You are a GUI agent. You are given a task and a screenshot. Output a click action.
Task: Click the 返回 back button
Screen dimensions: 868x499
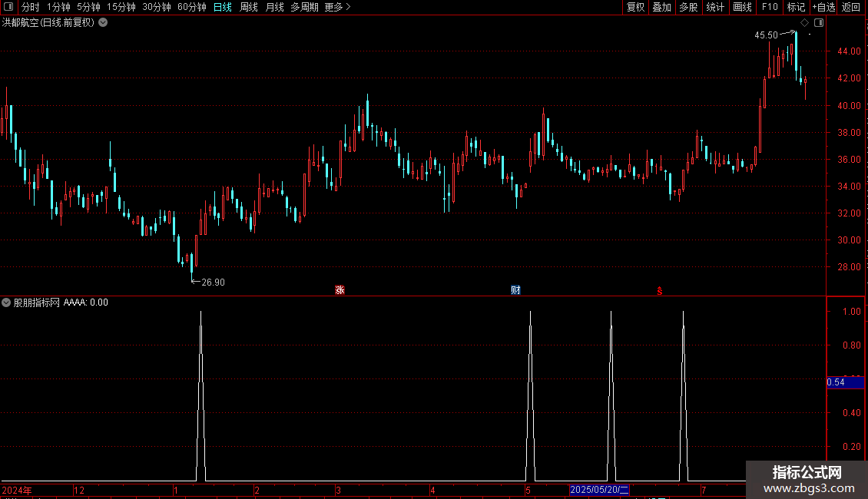point(851,7)
